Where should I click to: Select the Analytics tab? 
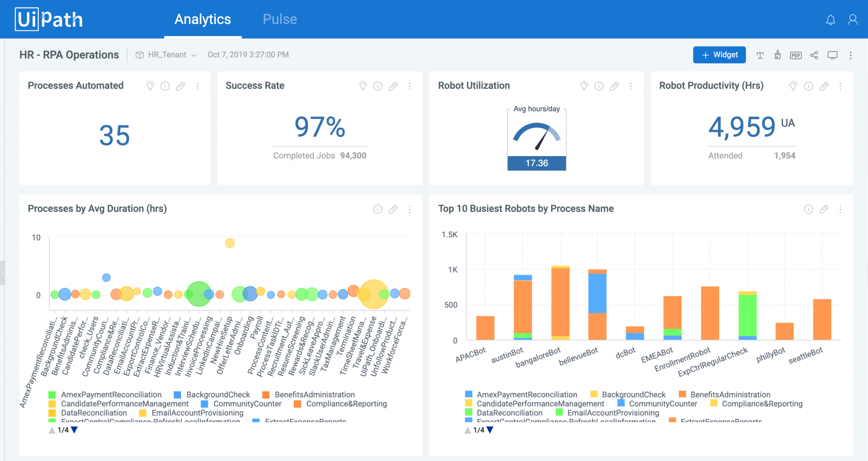click(203, 19)
